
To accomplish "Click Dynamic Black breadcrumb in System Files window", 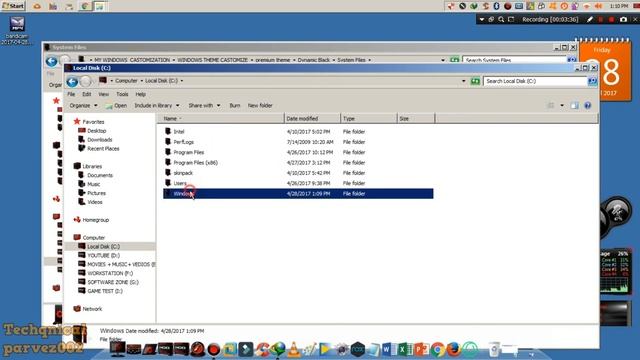I will pos(313,60).
